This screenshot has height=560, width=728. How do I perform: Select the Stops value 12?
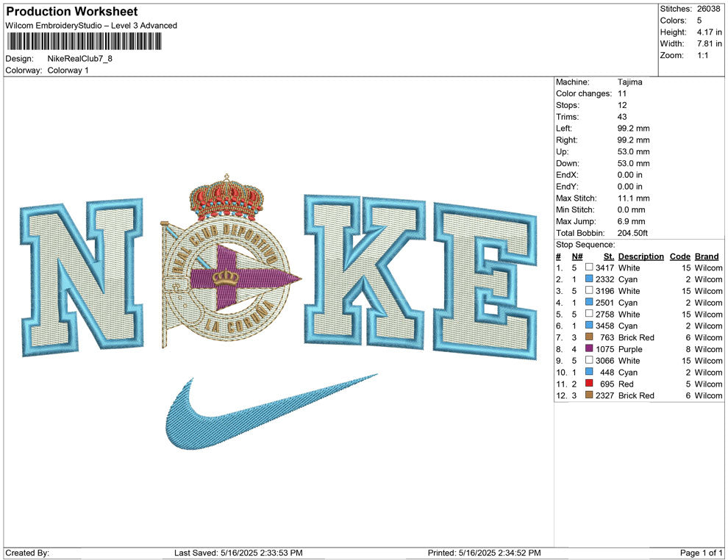point(622,105)
